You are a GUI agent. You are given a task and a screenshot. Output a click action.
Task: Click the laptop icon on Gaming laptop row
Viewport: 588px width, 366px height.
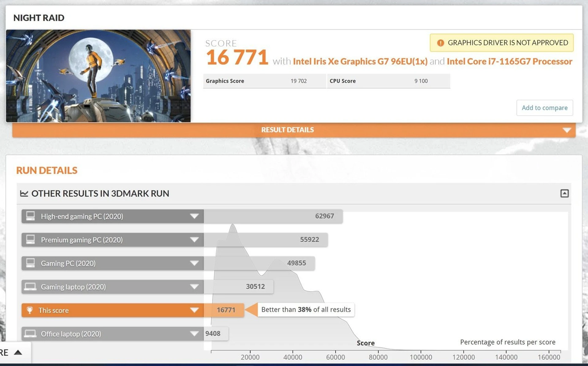click(x=30, y=287)
